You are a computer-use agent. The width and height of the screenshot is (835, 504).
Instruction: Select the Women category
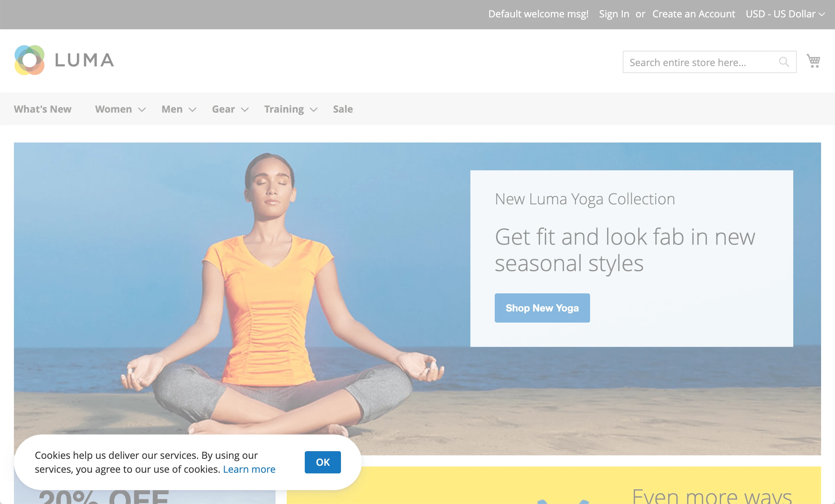pos(113,109)
